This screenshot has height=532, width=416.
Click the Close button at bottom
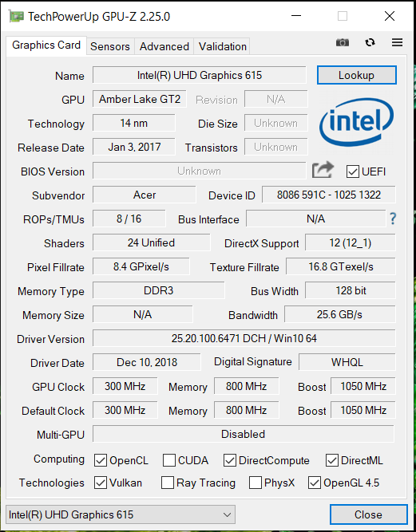[x=368, y=514]
